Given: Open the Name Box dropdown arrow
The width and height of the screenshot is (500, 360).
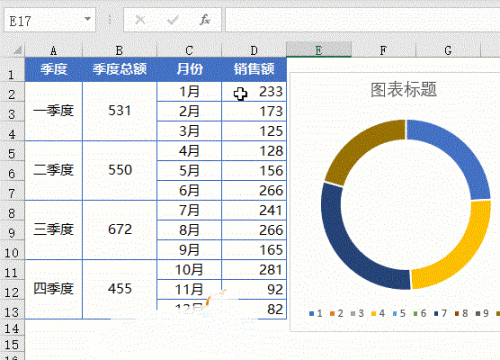Looking at the screenshot, I should click(88, 19).
